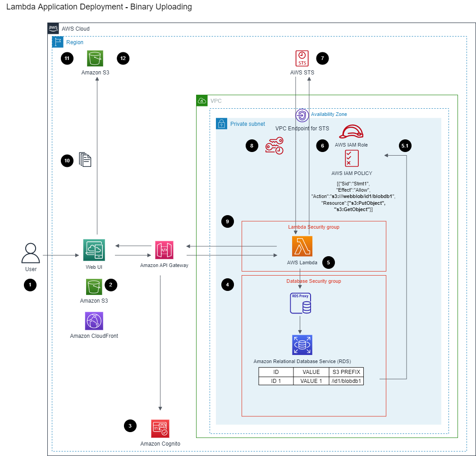476x456 pixels.
Task: Click the User person icon
Action: pyautogui.click(x=31, y=253)
